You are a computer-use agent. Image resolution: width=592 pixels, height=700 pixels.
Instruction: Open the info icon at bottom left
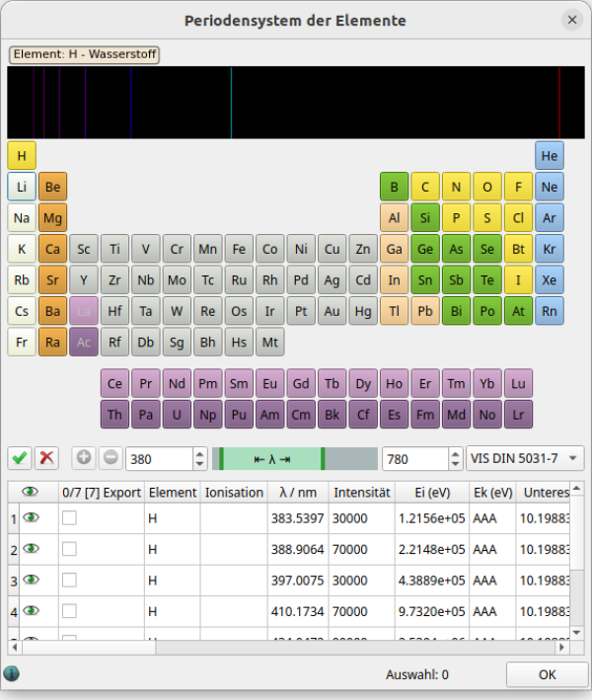[12, 673]
